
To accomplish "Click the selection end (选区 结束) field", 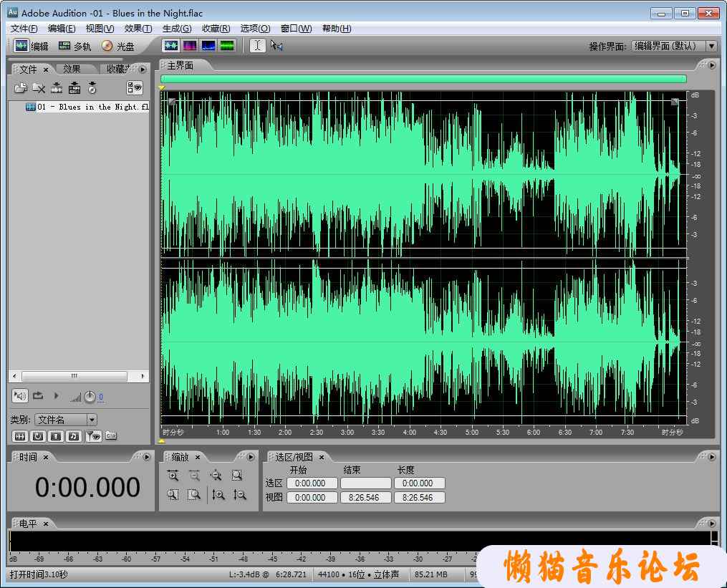I will 365,483.
